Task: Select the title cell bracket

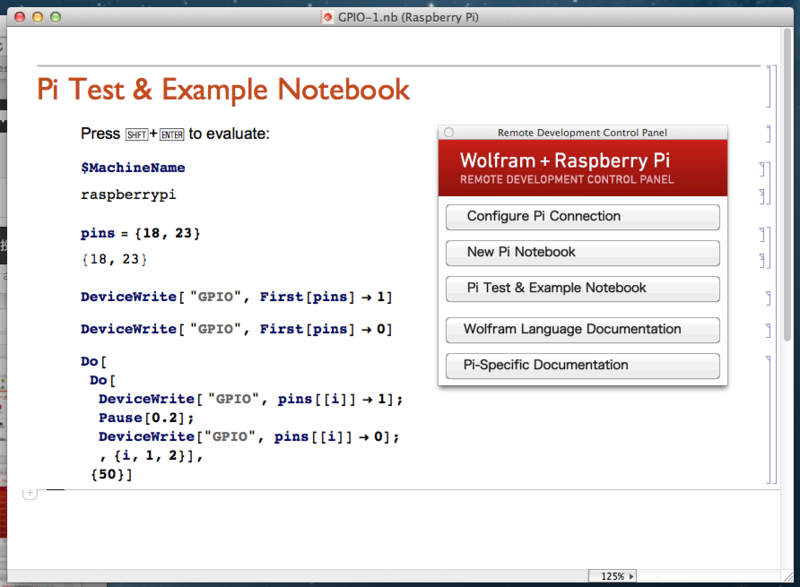Action: pyautogui.click(x=768, y=86)
